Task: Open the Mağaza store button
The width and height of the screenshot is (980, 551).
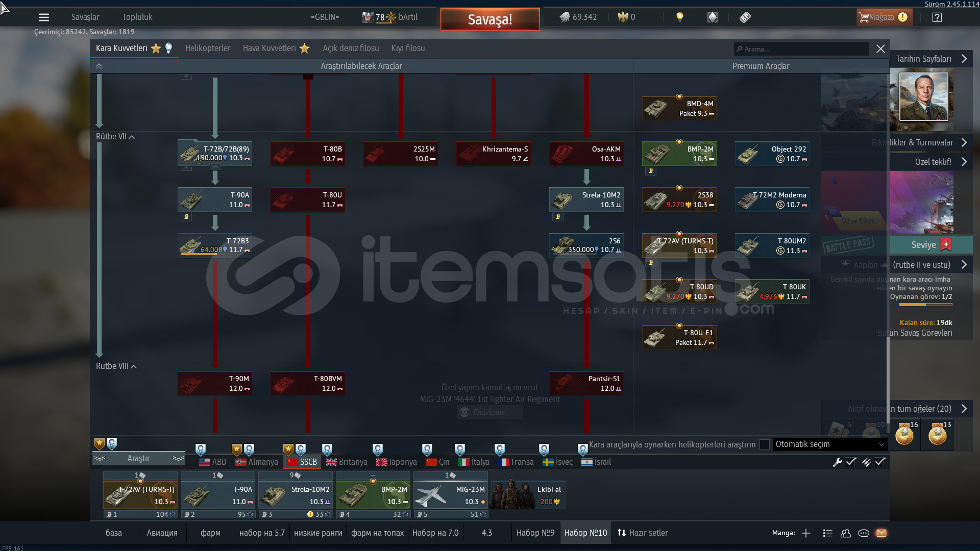Action: coord(884,17)
